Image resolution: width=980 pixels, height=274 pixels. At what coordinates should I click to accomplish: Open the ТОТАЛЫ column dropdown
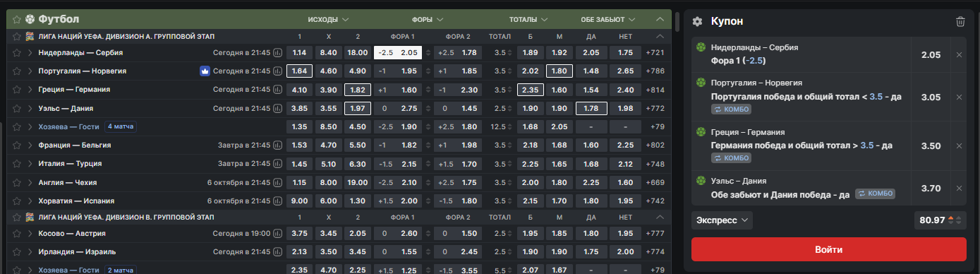tap(528, 20)
